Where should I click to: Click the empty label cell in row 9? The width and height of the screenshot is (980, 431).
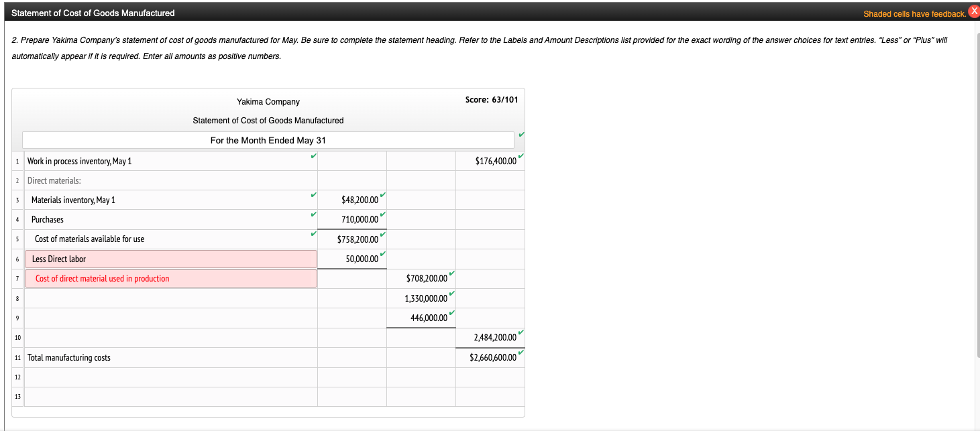pos(171,318)
